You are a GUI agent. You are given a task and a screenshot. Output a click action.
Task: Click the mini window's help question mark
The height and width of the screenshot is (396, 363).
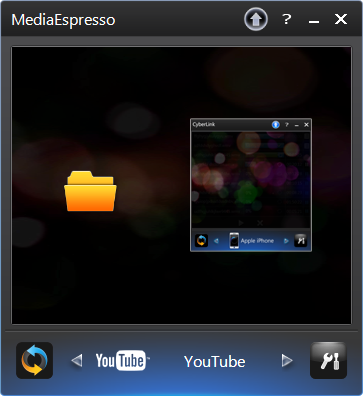(x=286, y=125)
